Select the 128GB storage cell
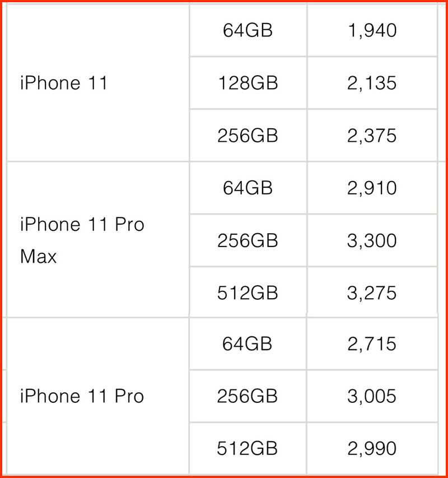Viewport: 448px width, 478px height. pos(248,82)
